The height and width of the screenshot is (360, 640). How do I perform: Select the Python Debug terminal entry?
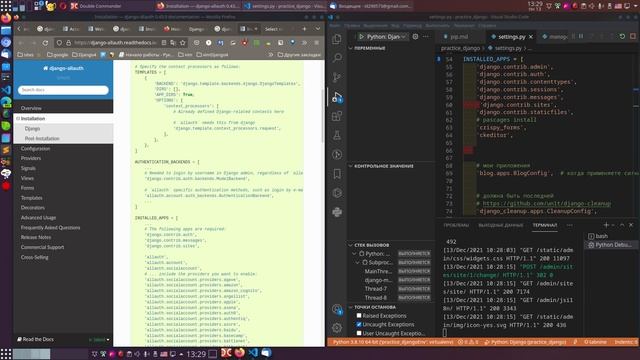611,245
